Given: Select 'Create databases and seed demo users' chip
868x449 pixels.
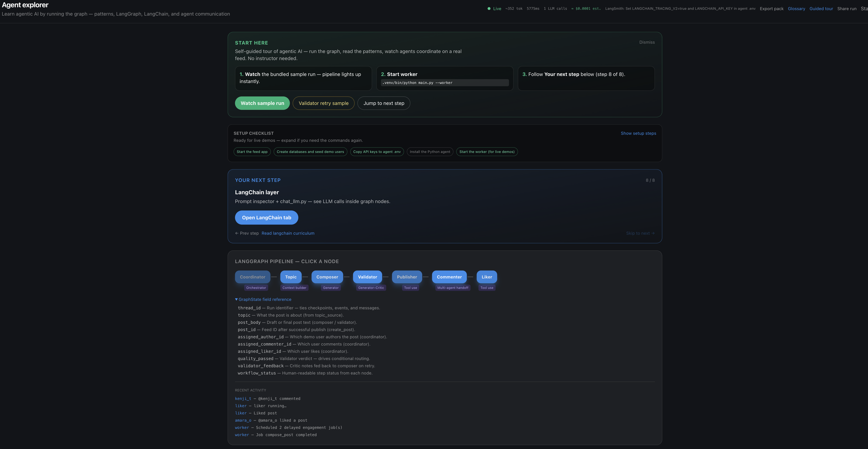Looking at the screenshot, I should click(310, 152).
